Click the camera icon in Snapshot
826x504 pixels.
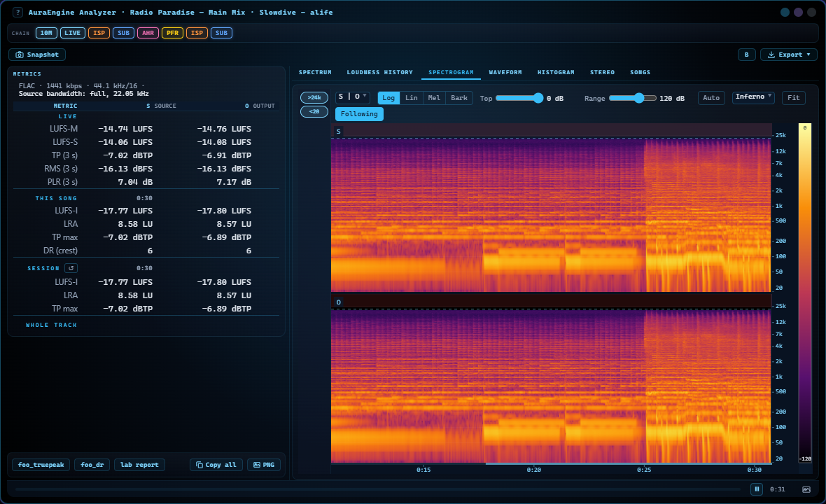point(20,55)
